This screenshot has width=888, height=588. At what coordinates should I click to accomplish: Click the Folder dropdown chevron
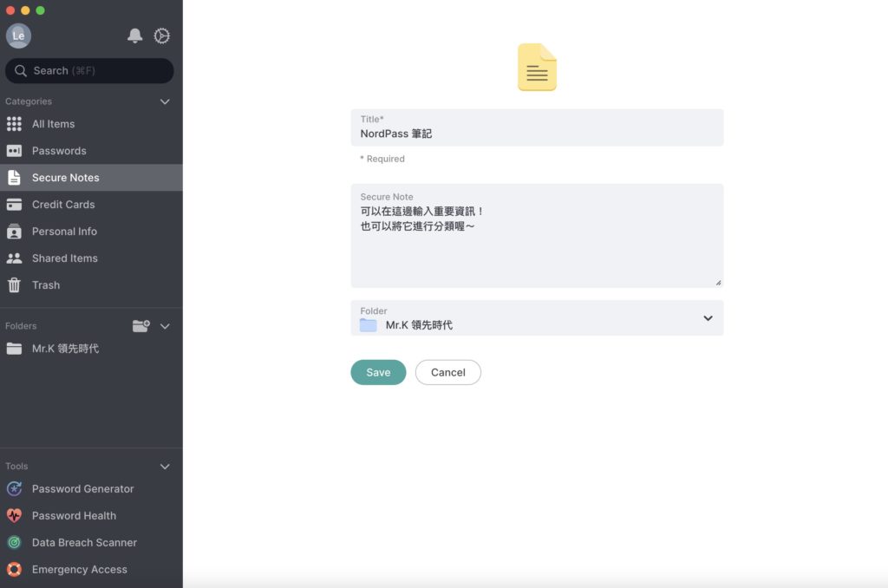click(x=708, y=318)
